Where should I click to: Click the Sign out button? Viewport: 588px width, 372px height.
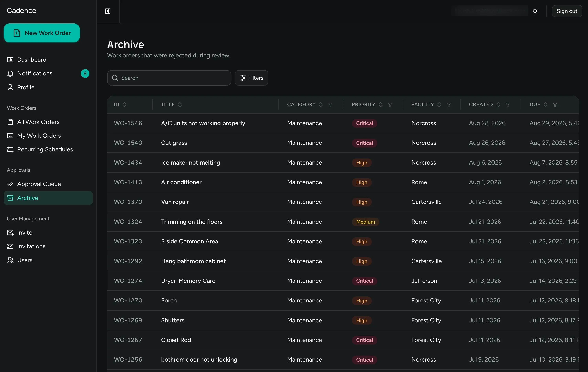coord(567,11)
